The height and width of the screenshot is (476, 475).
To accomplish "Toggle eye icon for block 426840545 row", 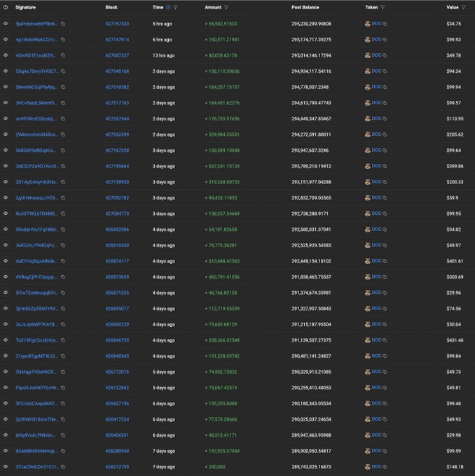I will click(6, 356).
